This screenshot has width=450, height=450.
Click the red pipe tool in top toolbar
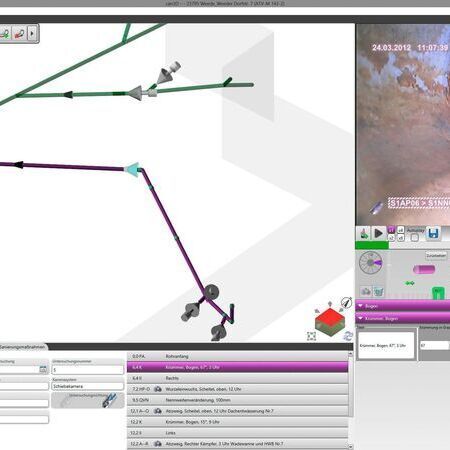19,33
